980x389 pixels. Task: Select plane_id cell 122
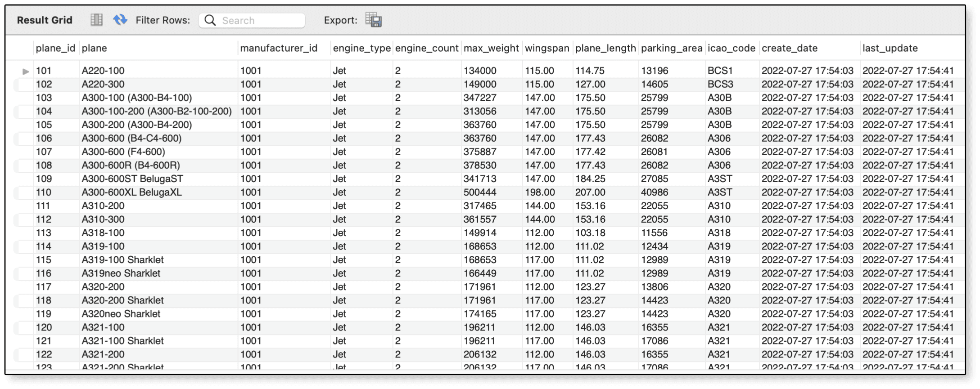(x=44, y=354)
